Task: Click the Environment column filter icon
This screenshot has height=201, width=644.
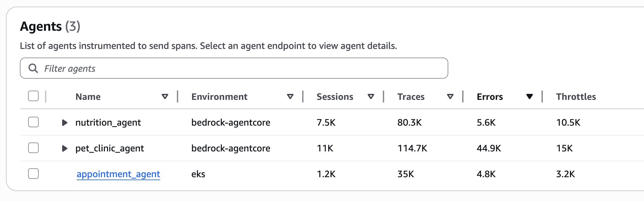Action: click(x=290, y=96)
